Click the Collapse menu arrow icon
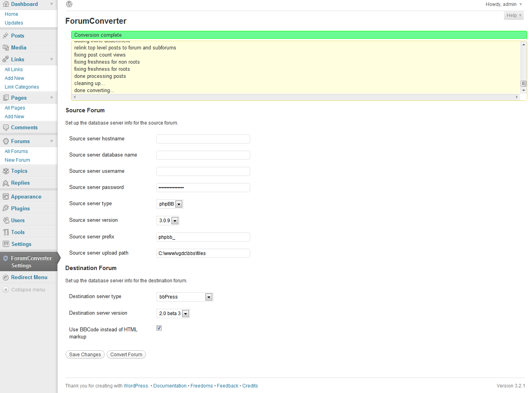The width and height of the screenshot is (532, 393). click(x=6, y=289)
